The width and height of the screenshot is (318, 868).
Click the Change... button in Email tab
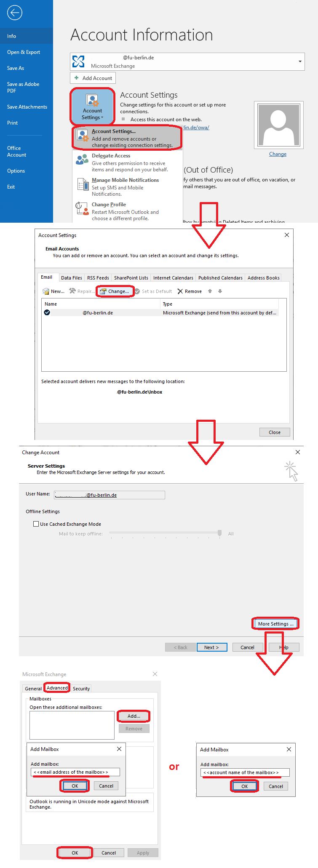pyautogui.click(x=115, y=291)
